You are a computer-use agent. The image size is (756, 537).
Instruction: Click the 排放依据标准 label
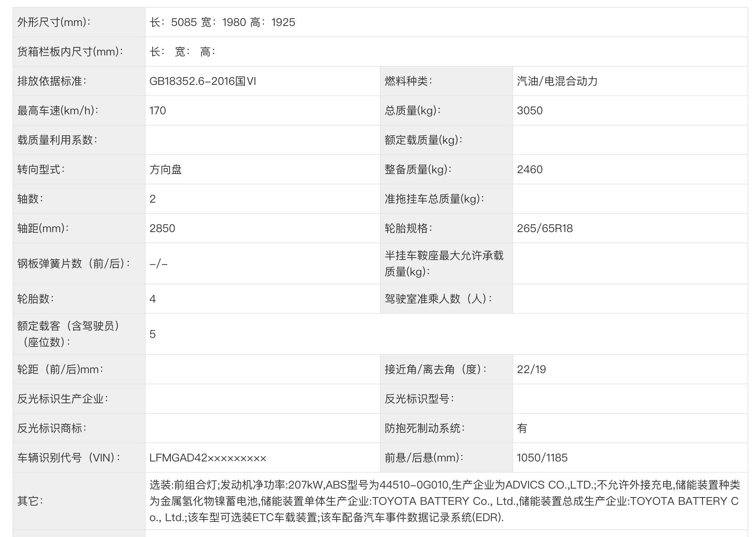pyautogui.click(x=52, y=81)
